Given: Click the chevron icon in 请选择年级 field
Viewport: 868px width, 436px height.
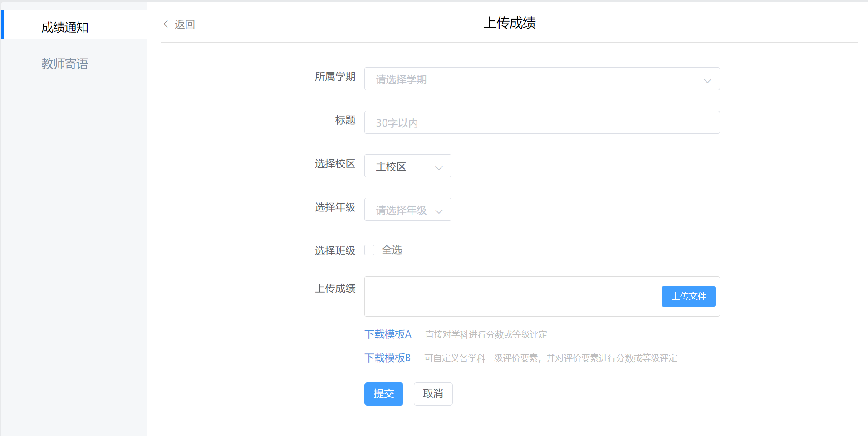Looking at the screenshot, I should coord(439,211).
